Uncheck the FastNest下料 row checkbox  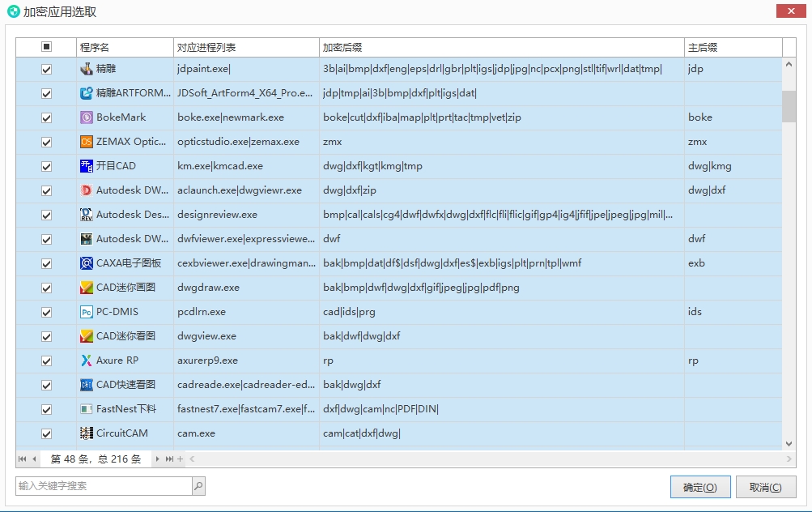pyautogui.click(x=47, y=409)
